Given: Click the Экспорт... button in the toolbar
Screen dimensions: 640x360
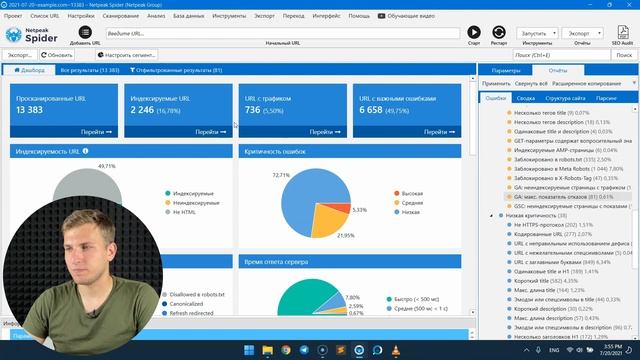Looking at the screenshot, I should [20, 55].
